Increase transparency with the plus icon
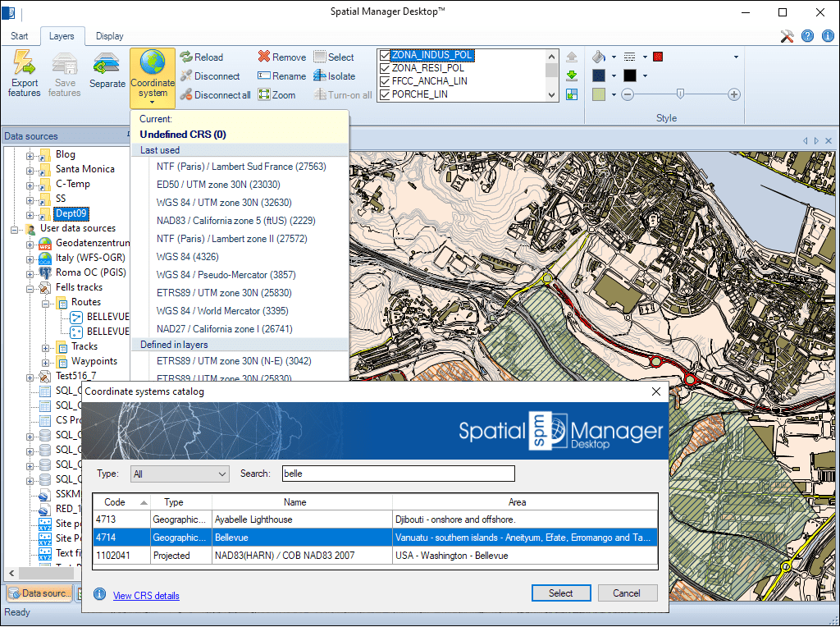The image size is (840, 627). pyautogui.click(x=734, y=95)
